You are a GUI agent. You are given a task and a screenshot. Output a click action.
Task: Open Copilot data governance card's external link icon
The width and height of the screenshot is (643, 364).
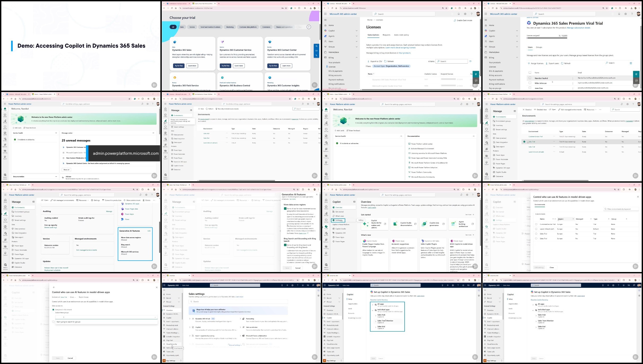pos(443,224)
